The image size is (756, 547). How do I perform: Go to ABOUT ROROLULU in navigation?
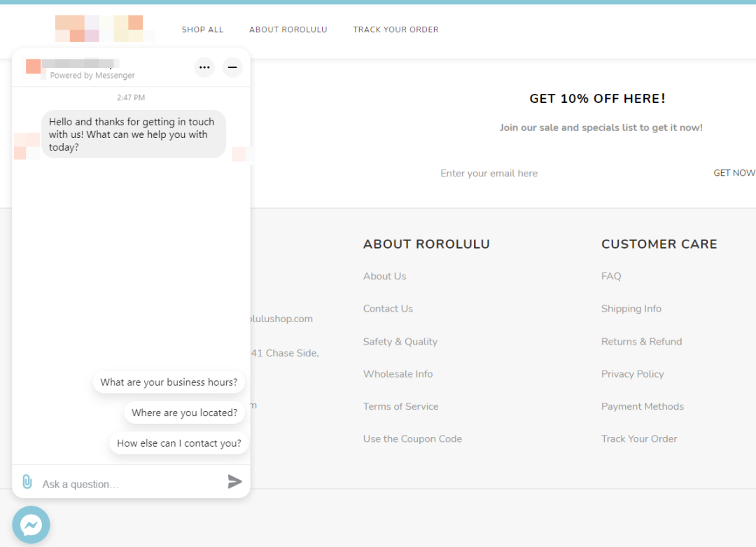[288, 29]
